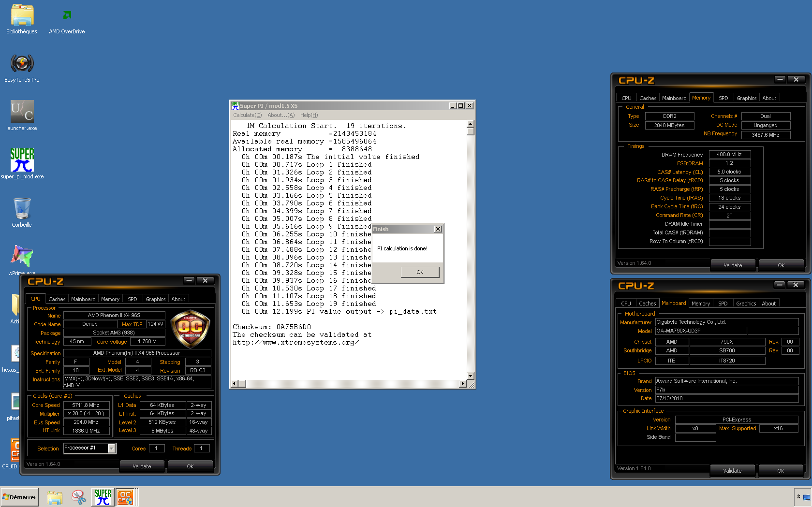Click Validate in CPU-Z Memory window
This screenshot has width=812, height=507.
point(733,265)
